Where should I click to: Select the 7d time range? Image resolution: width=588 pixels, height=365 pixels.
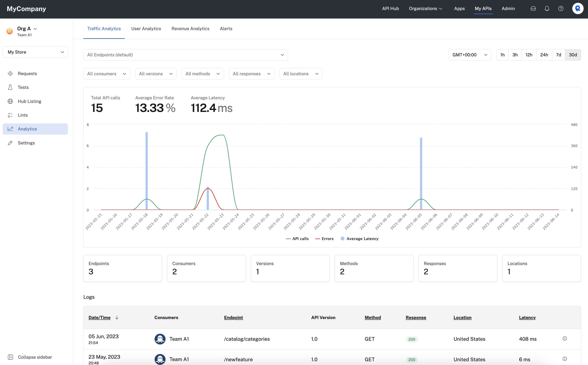click(x=558, y=55)
